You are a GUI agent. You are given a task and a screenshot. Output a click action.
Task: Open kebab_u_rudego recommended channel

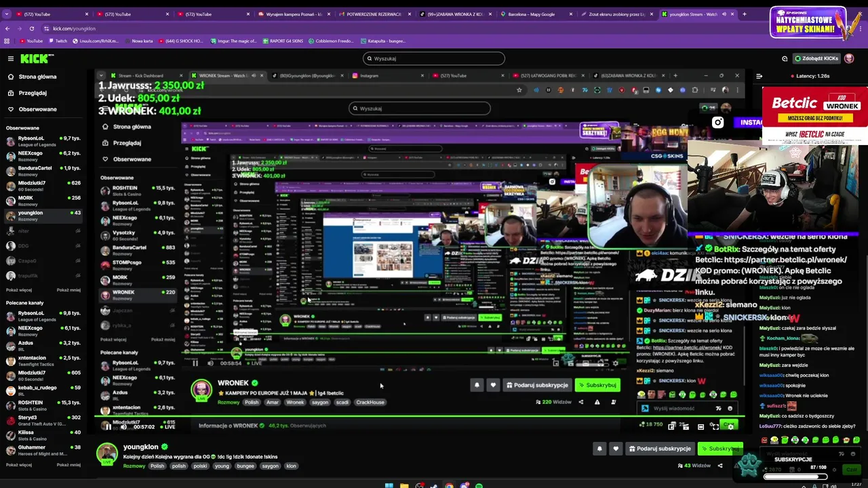click(43, 390)
